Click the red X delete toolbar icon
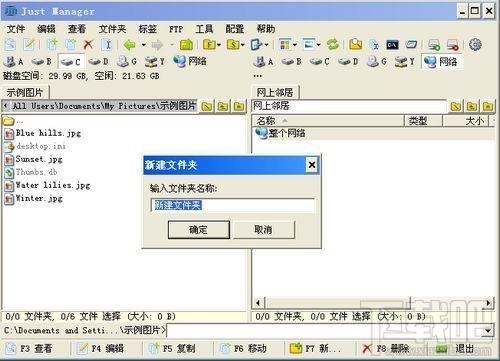The height and width of the screenshot is (361, 500). 88,44
